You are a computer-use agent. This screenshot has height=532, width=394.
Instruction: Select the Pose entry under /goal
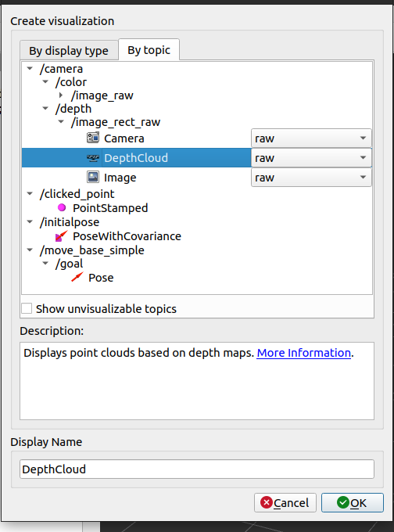tap(101, 278)
